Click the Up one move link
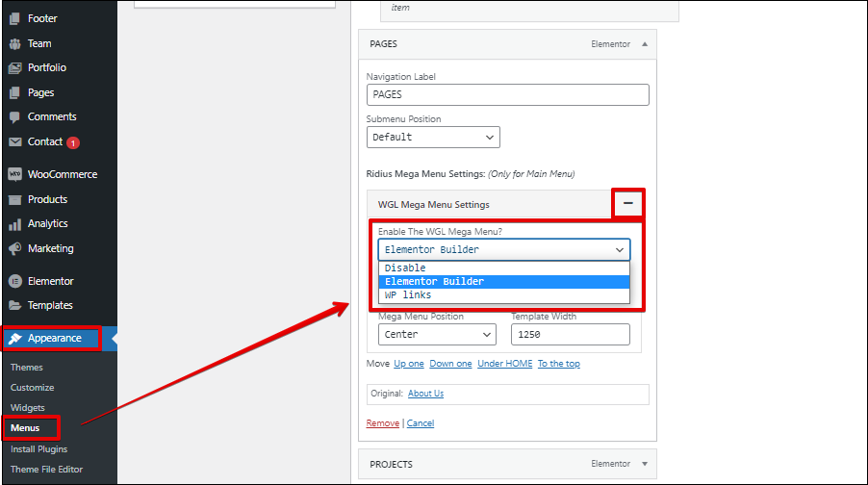 click(409, 364)
